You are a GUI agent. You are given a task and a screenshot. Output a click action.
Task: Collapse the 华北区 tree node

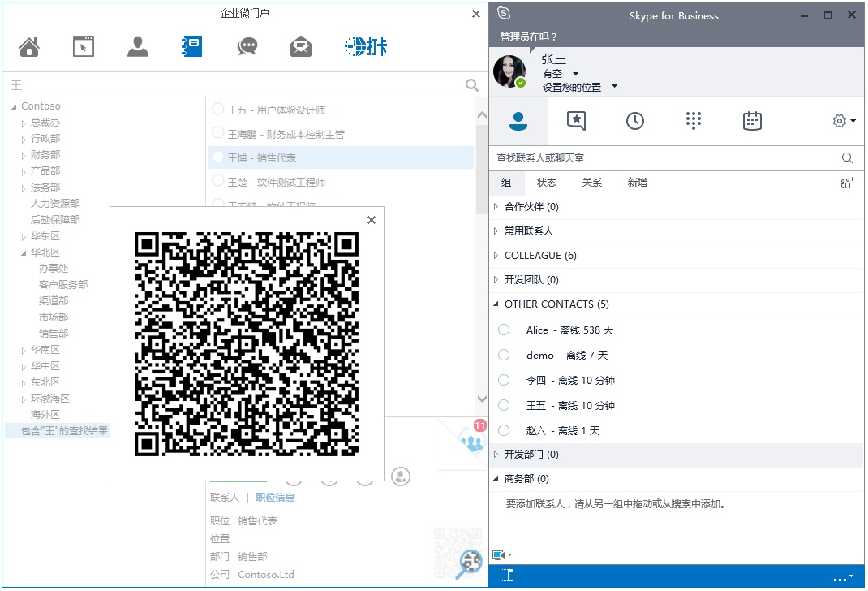click(x=24, y=252)
